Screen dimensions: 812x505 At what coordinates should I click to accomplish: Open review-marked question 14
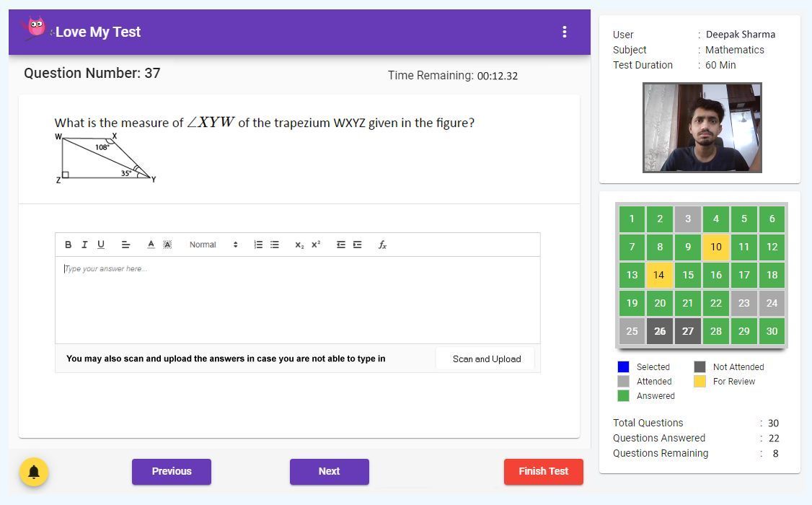coord(660,275)
